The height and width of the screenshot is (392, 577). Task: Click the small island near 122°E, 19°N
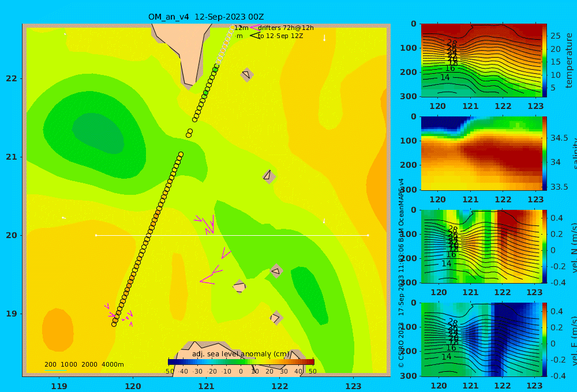coord(276,318)
